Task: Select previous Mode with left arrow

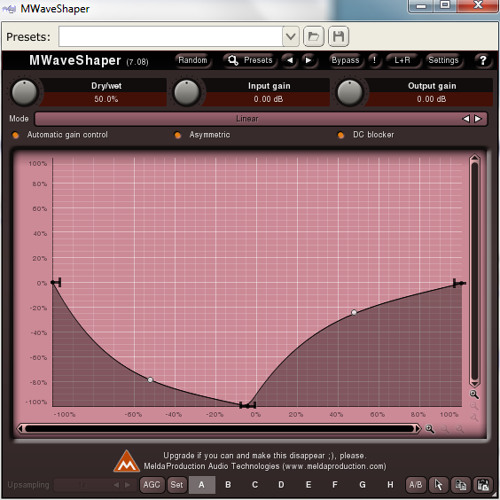Action: point(466,119)
